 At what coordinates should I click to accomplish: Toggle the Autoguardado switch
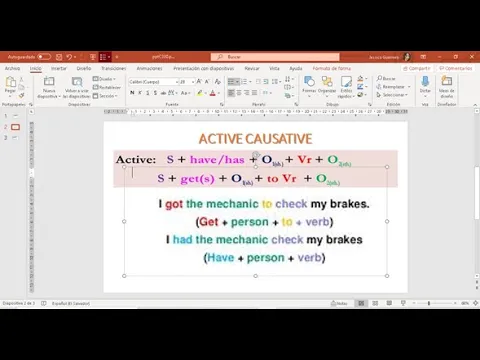point(44,57)
